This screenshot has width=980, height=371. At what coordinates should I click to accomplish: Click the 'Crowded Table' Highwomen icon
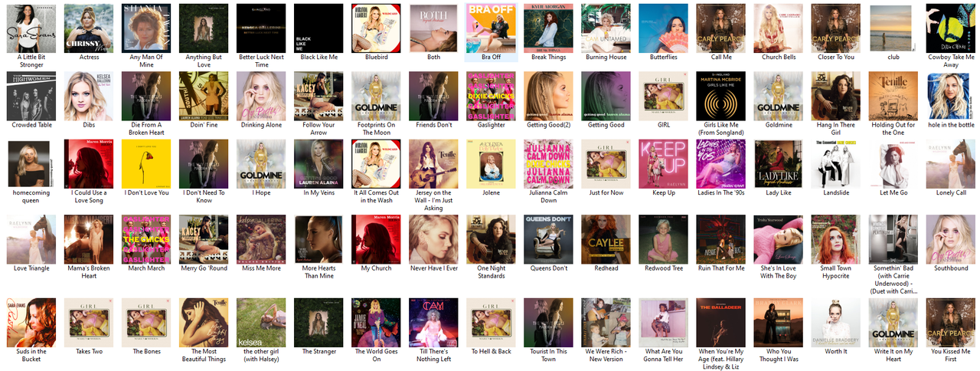point(31,96)
